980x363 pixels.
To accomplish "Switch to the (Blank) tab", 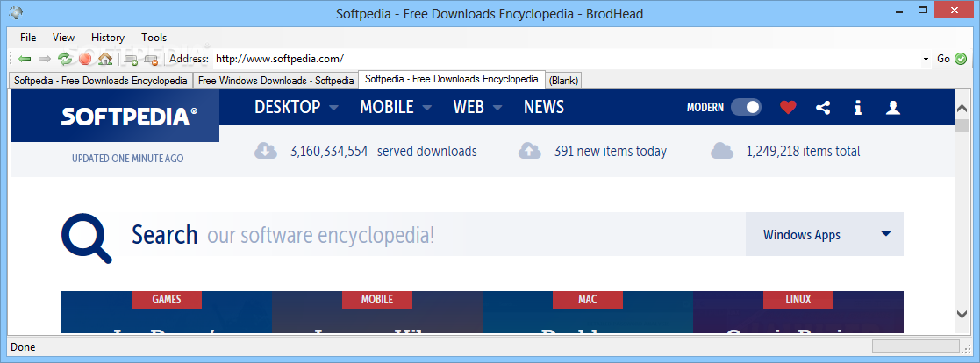I will coord(564,81).
